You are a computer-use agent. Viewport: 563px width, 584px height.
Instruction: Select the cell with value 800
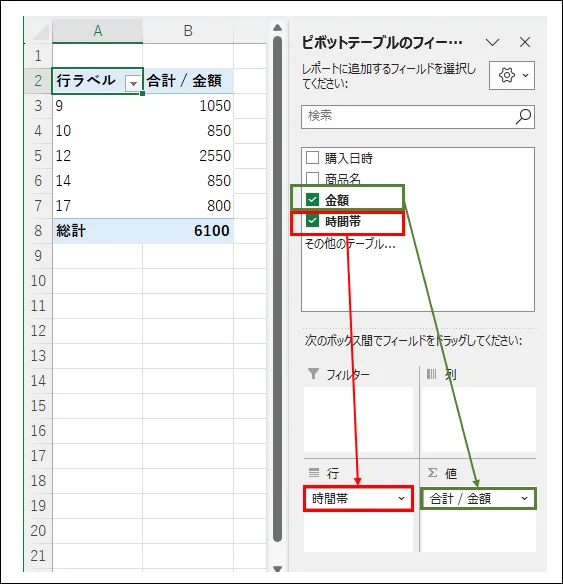pos(188,206)
